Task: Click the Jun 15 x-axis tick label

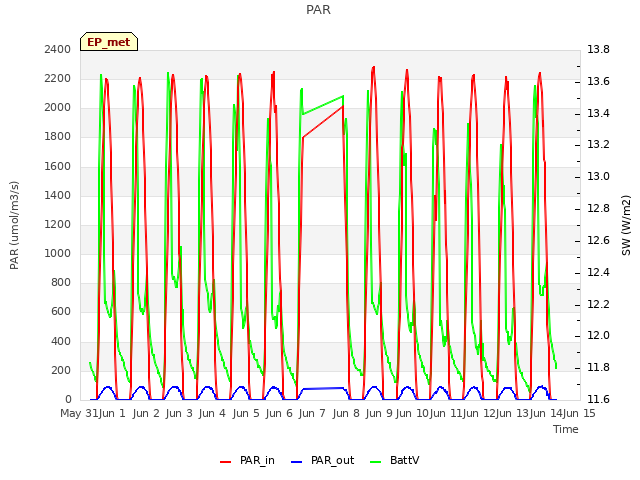Action: [579, 413]
